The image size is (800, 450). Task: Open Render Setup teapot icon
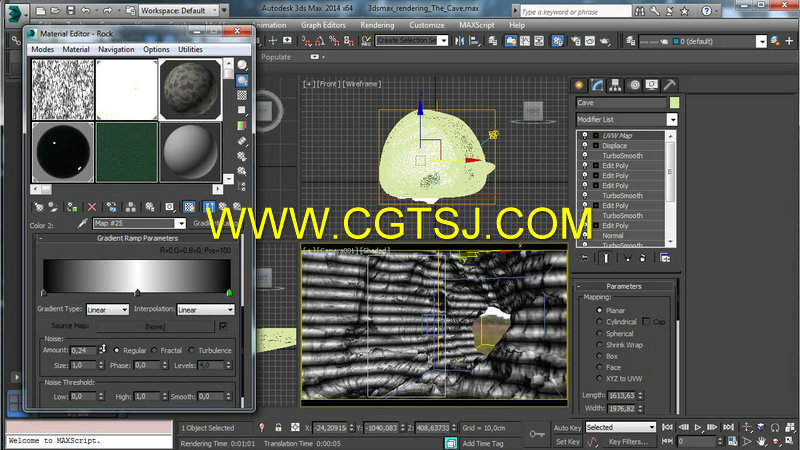click(576, 41)
